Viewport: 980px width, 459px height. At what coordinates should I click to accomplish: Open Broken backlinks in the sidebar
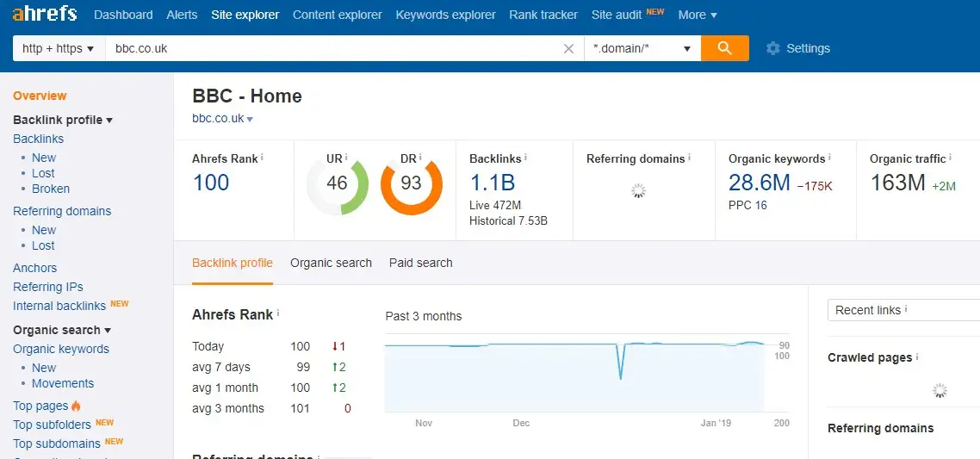point(51,189)
